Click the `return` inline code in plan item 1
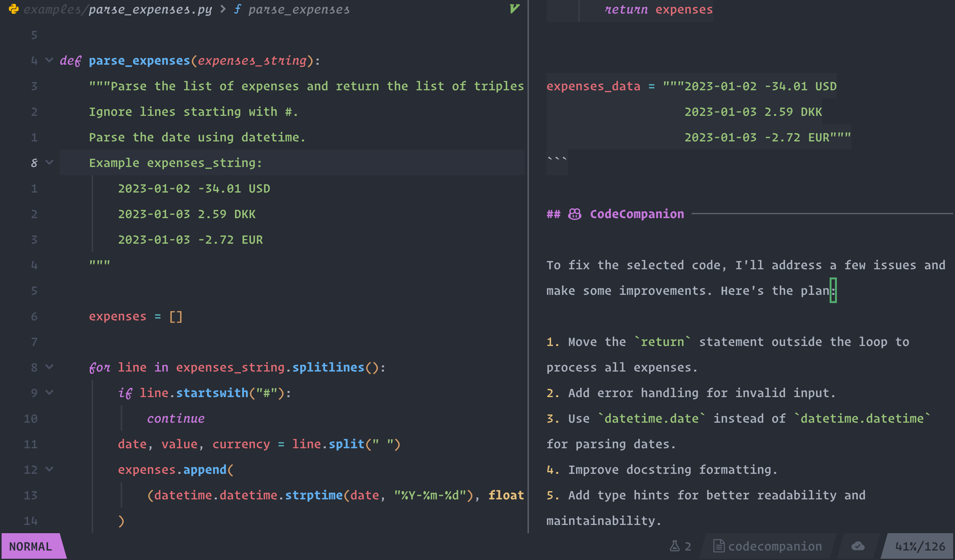 pos(662,342)
